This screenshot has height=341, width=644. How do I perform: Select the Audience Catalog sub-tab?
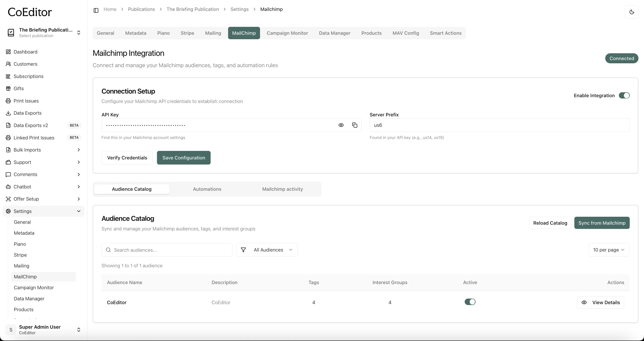[x=132, y=189]
